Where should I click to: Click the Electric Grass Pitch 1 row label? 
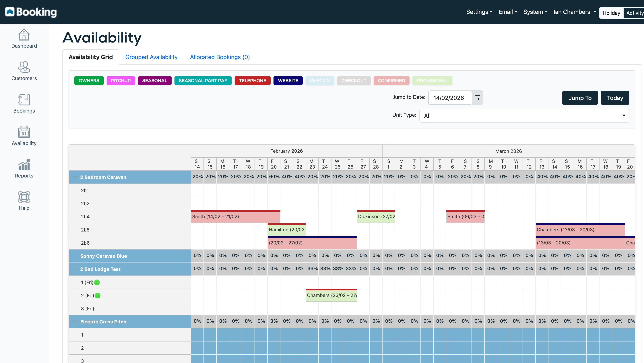click(x=130, y=335)
